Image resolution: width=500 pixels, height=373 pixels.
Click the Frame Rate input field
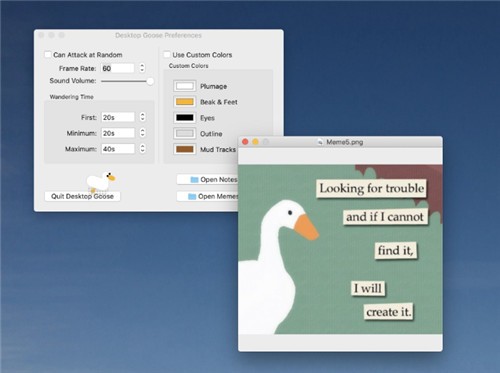click(118, 68)
